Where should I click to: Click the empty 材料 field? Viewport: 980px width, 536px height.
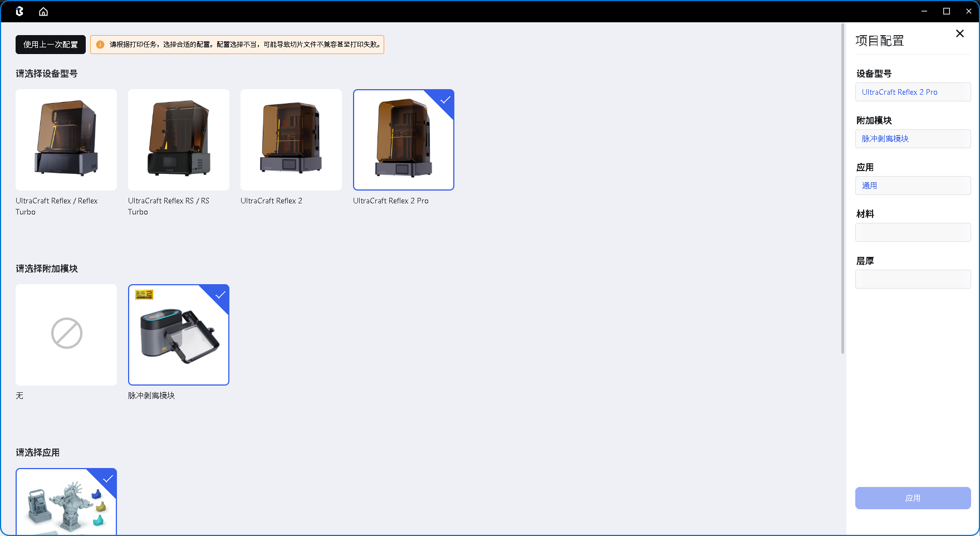click(x=913, y=232)
